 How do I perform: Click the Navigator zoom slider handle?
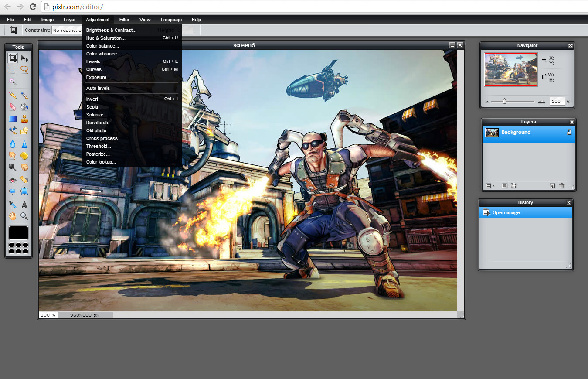(x=504, y=102)
